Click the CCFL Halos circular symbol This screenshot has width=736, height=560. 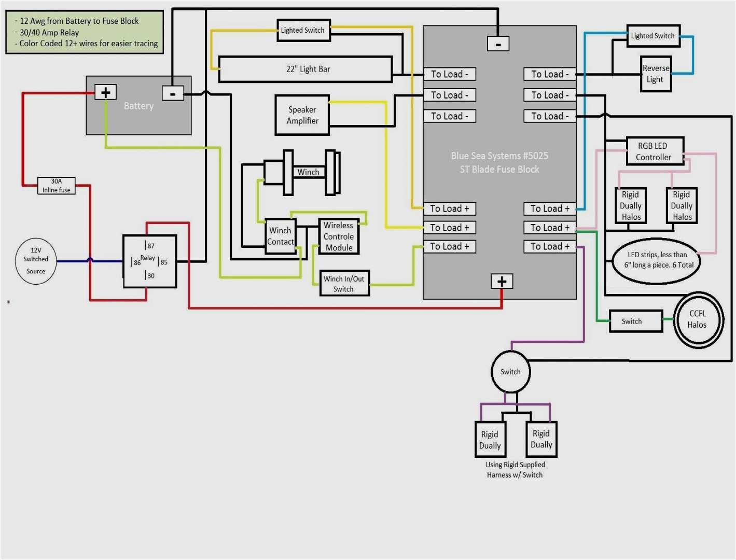[x=698, y=320]
